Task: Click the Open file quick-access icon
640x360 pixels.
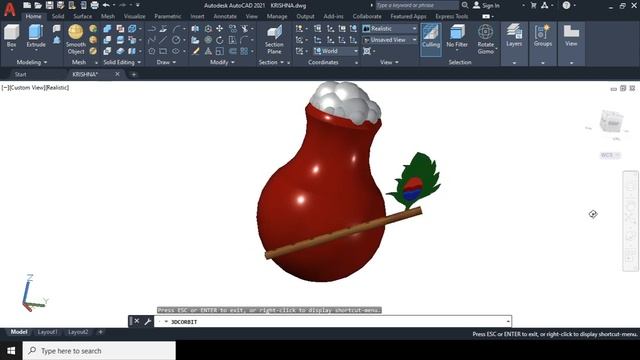Action: (38, 5)
